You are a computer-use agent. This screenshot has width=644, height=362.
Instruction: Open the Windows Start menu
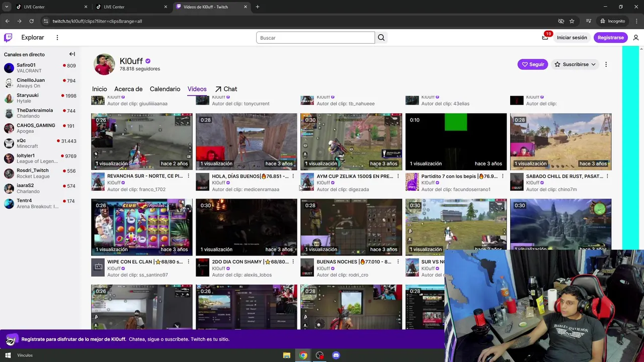point(8,355)
